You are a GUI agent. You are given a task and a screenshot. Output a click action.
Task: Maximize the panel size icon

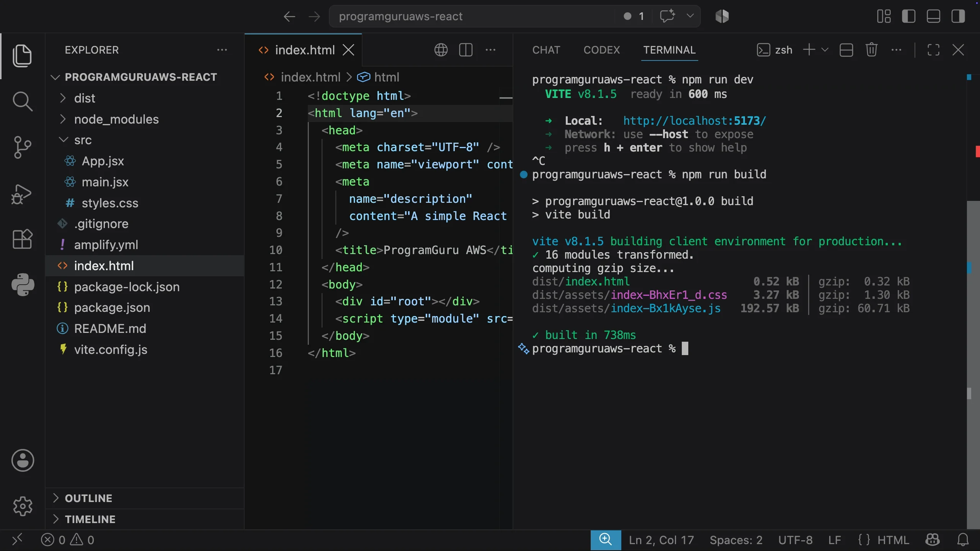tap(933, 50)
